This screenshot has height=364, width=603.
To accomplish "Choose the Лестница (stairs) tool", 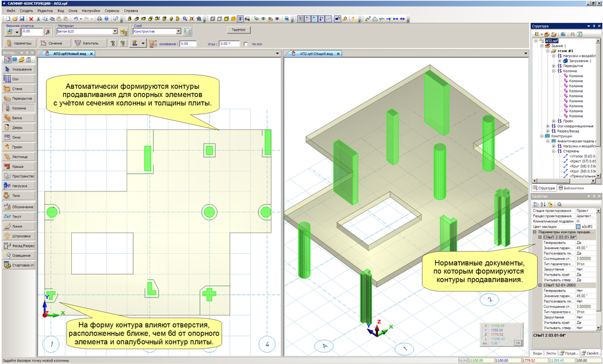I will 18,157.
